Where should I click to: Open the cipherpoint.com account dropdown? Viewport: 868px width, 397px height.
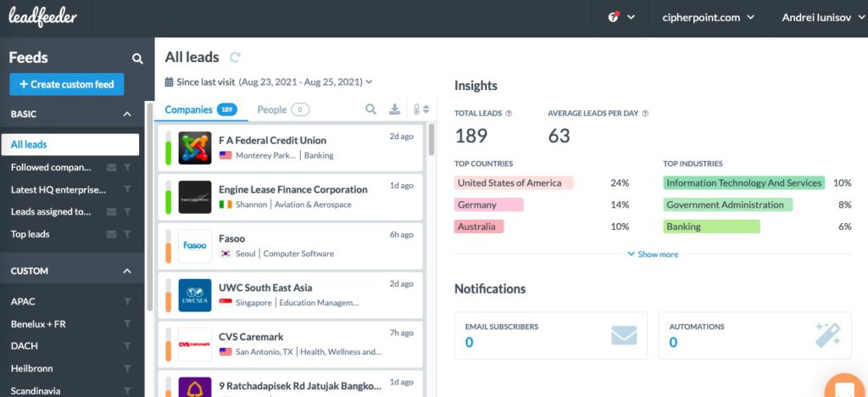coord(709,18)
